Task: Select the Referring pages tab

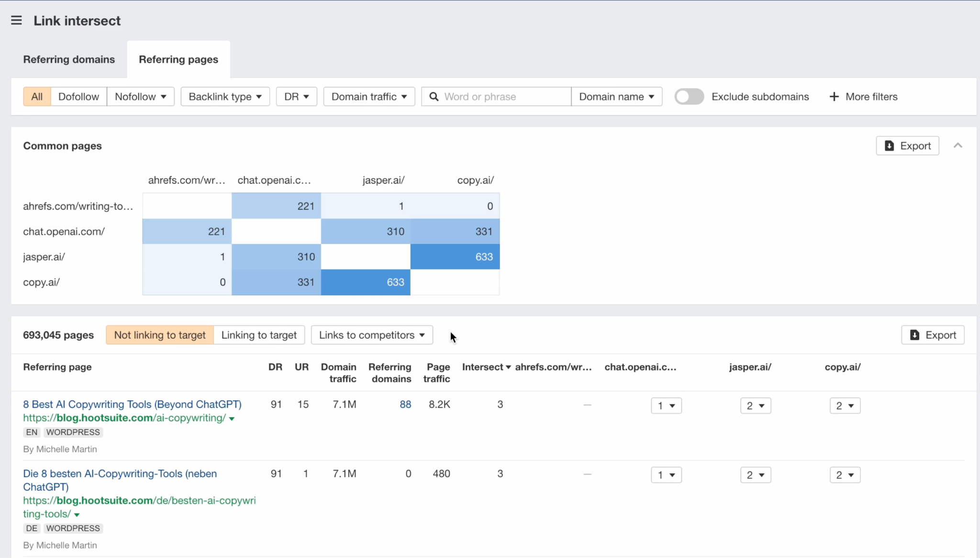Action: click(178, 59)
